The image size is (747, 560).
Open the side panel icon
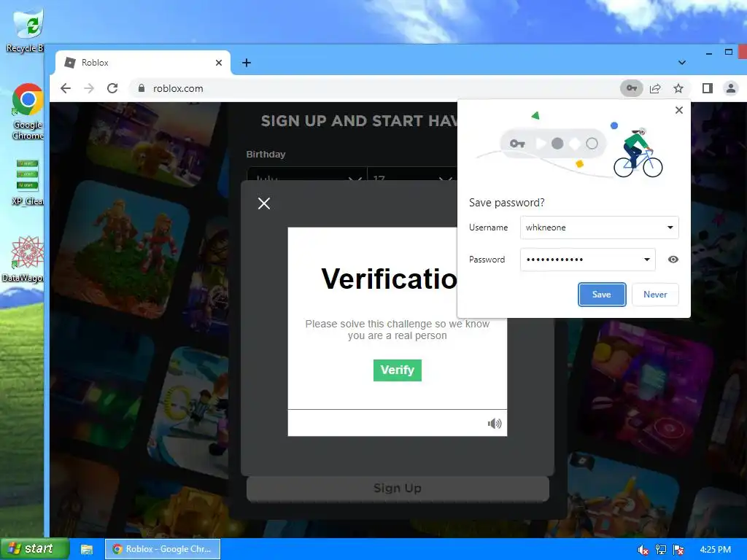[x=708, y=88]
